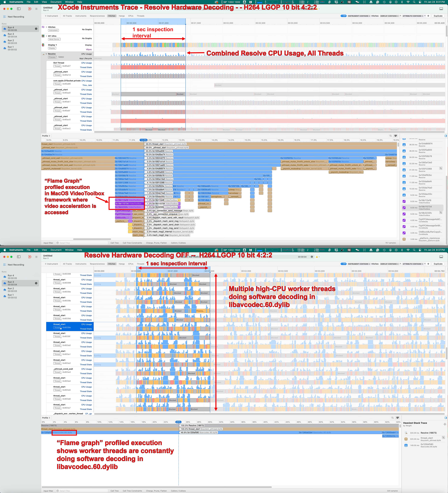Image resolution: width=448 pixels, height=493 pixels.
Task: Expand the M1 Ultra track
Action: (x=46, y=36)
